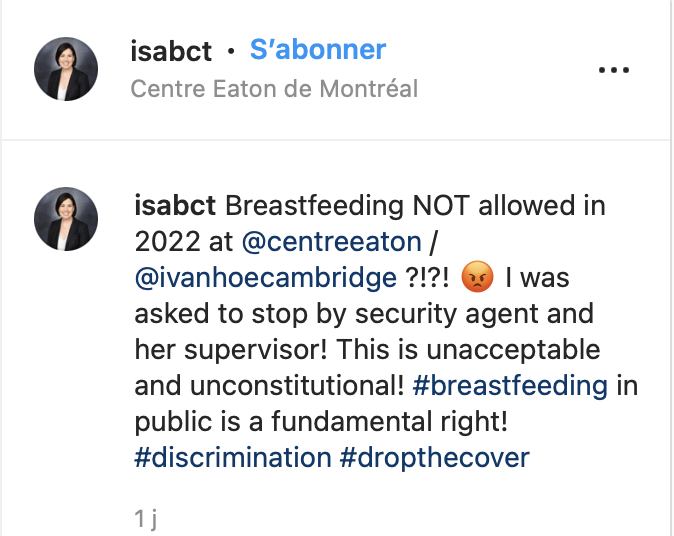The height and width of the screenshot is (536, 674).
Task: Click the angry face emoji in caption
Action: point(477,277)
